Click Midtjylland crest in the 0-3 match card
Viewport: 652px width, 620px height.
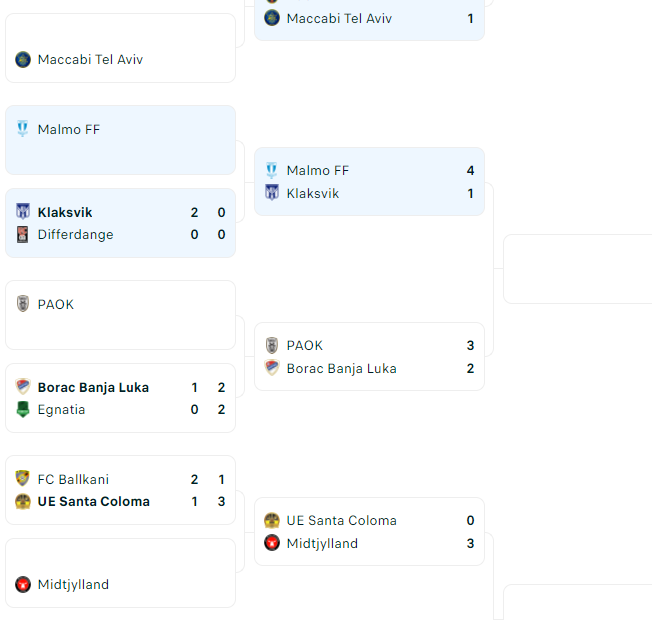tap(272, 543)
